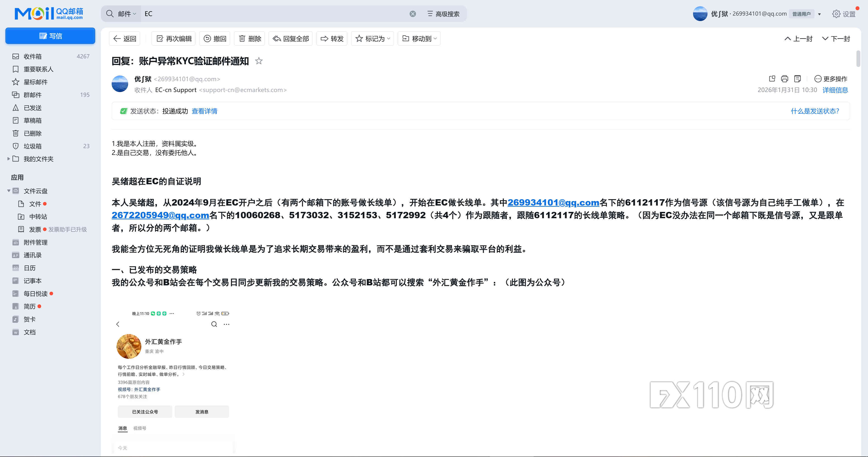Open 高级搜索 advanced search

443,14
